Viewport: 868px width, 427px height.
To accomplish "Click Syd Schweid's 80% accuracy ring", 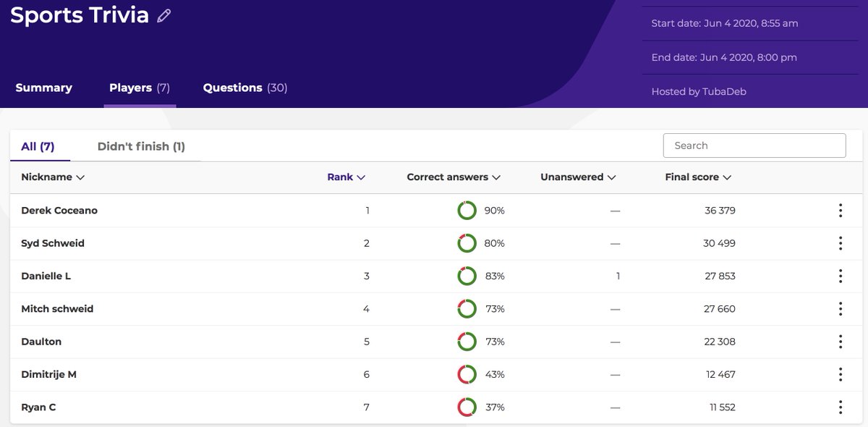I will [x=467, y=243].
